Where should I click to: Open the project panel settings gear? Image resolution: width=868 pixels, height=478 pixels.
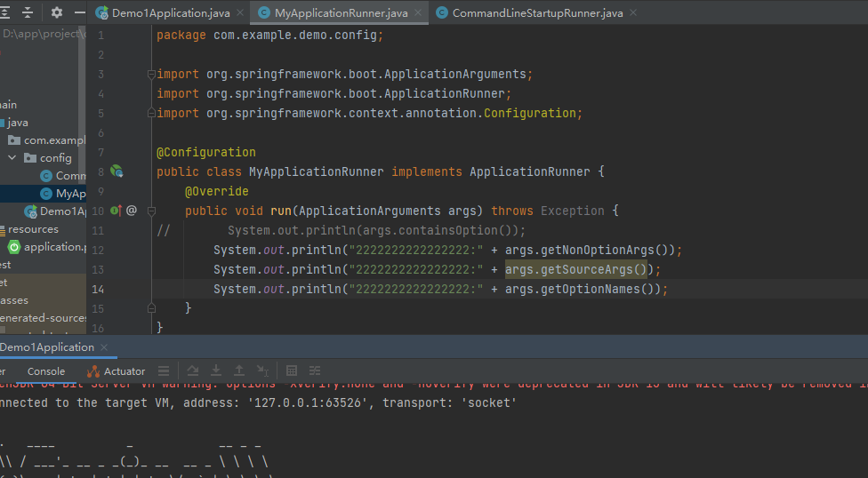(x=56, y=12)
